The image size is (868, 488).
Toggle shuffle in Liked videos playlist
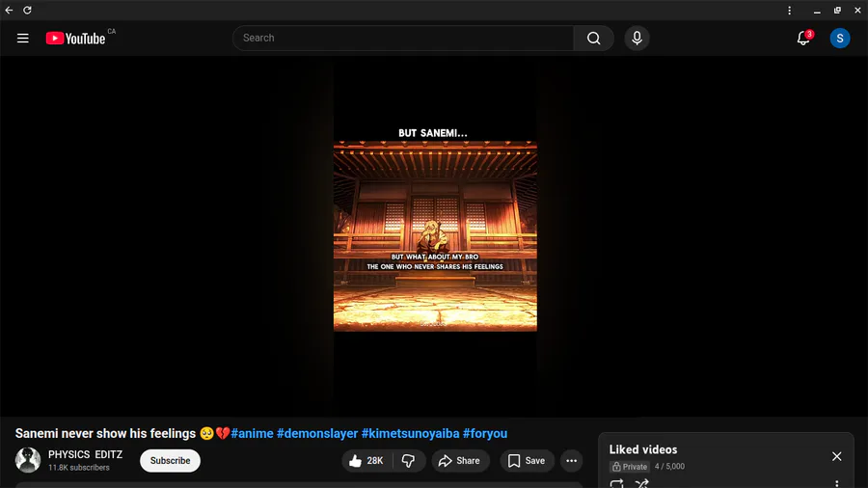641,483
